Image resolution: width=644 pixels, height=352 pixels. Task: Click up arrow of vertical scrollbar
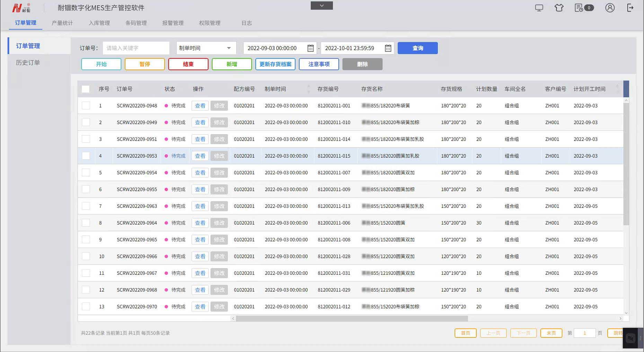pyautogui.click(x=626, y=100)
